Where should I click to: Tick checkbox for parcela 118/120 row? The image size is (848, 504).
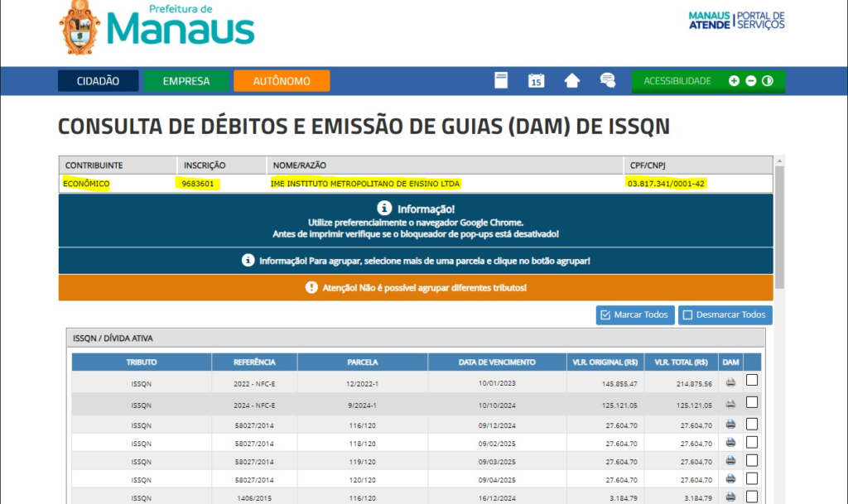(x=752, y=442)
